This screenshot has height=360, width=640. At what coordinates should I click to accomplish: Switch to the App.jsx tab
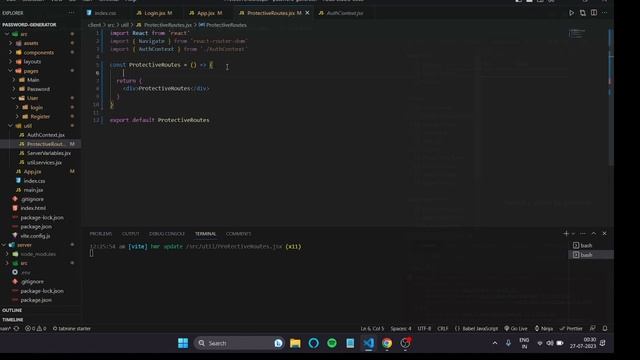206,13
